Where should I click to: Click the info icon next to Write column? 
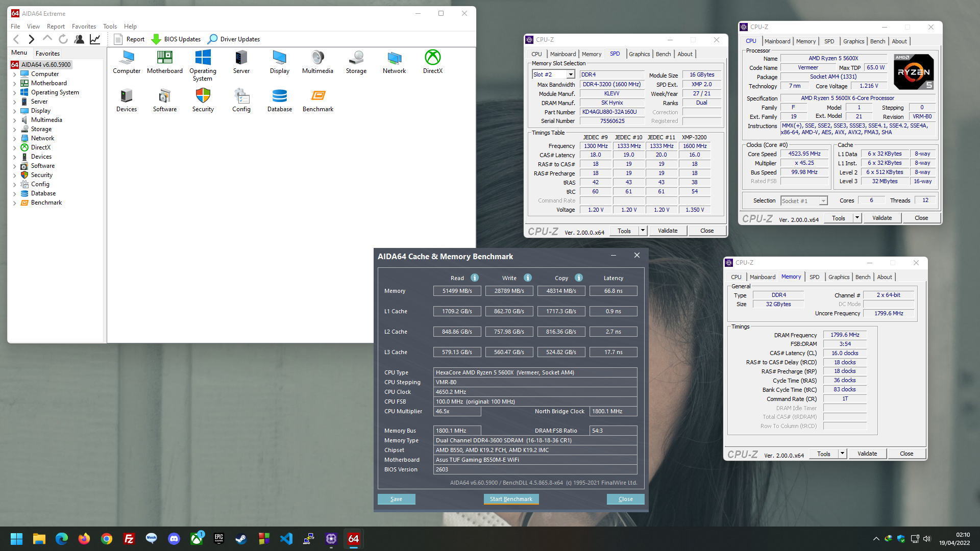pos(528,278)
